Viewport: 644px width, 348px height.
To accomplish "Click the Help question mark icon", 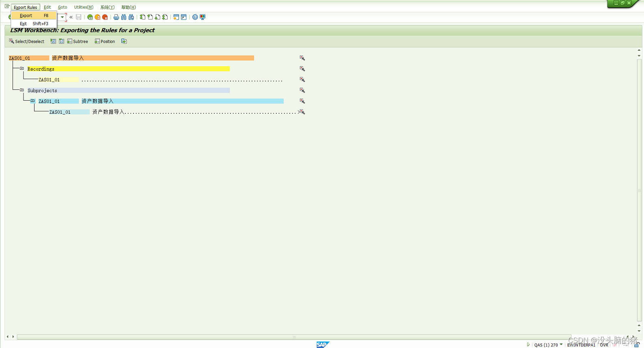I will pyautogui.click(x=195, y=17).
